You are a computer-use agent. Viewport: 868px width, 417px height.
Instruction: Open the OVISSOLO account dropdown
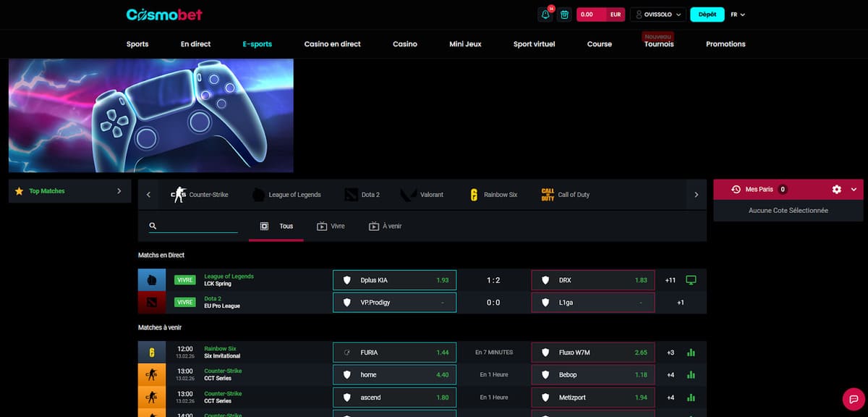point(657,14)
